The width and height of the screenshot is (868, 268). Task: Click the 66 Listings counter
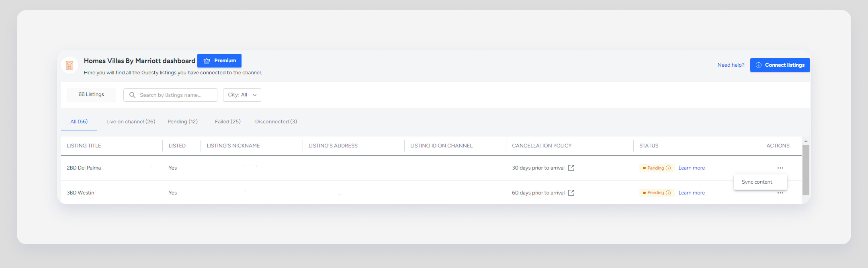(91, 94)
